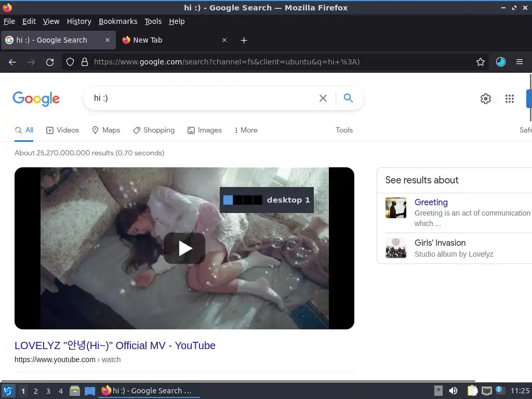Open the search Tools filter options
532x399 pixels.
click(344, 130)
